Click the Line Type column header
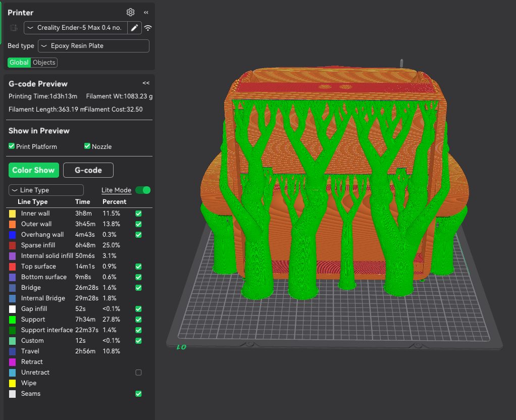The width and height of the screenshot is (516, 420). [x=32, y=202]
